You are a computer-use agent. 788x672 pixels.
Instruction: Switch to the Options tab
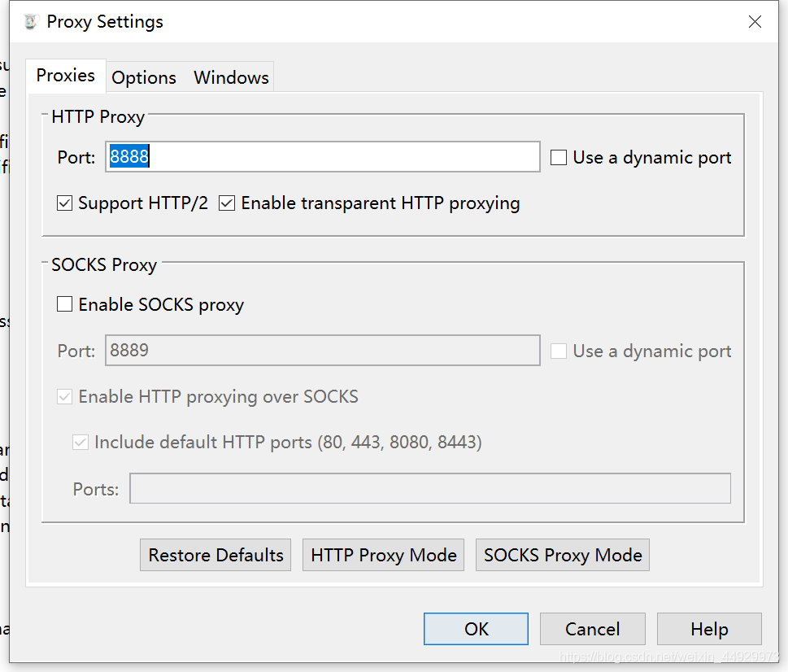pos(144,77)
